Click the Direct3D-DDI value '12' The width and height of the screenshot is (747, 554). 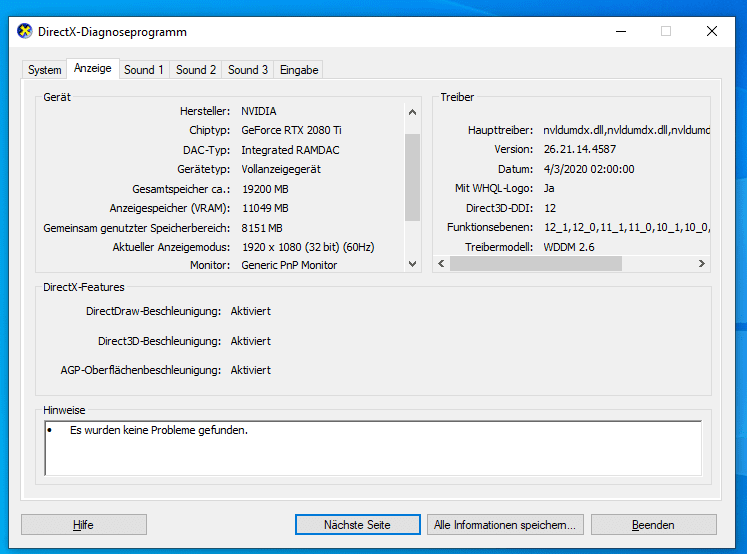(550, 208)
